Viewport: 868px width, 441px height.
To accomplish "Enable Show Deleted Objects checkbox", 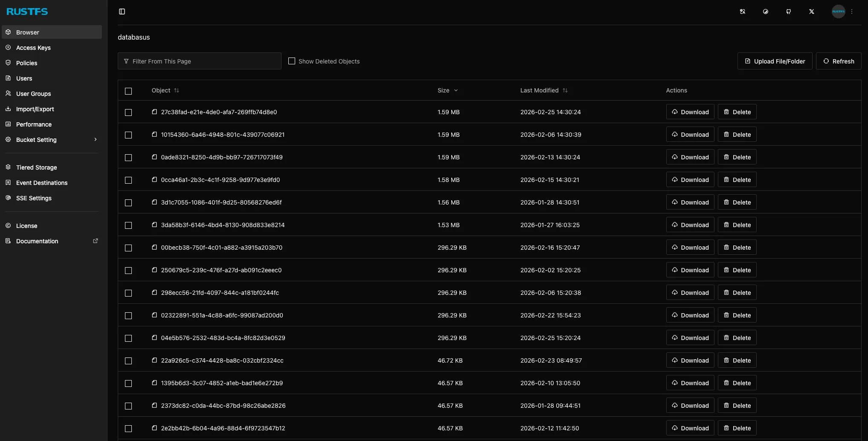I will click(292, 61).
